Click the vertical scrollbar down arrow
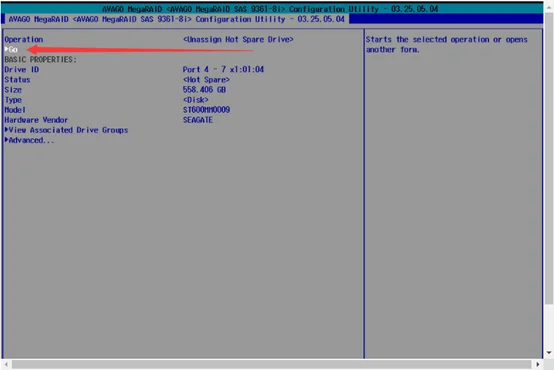This screenshot has height=370, width=554. 549,353
